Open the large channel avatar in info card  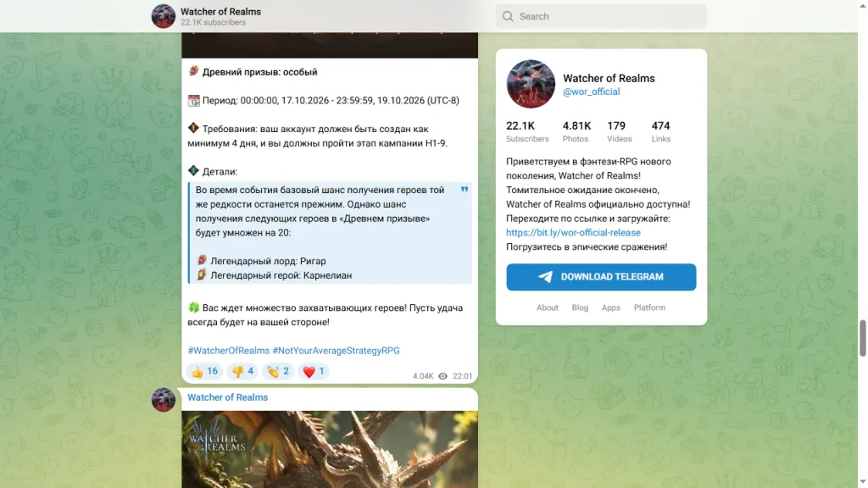pos(531,84)
